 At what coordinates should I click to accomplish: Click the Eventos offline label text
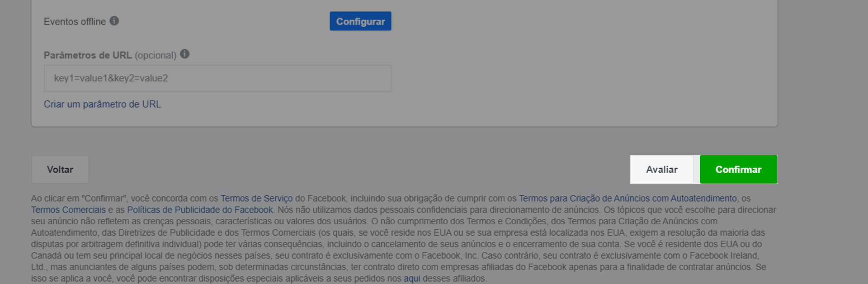(x=75, y=22)
